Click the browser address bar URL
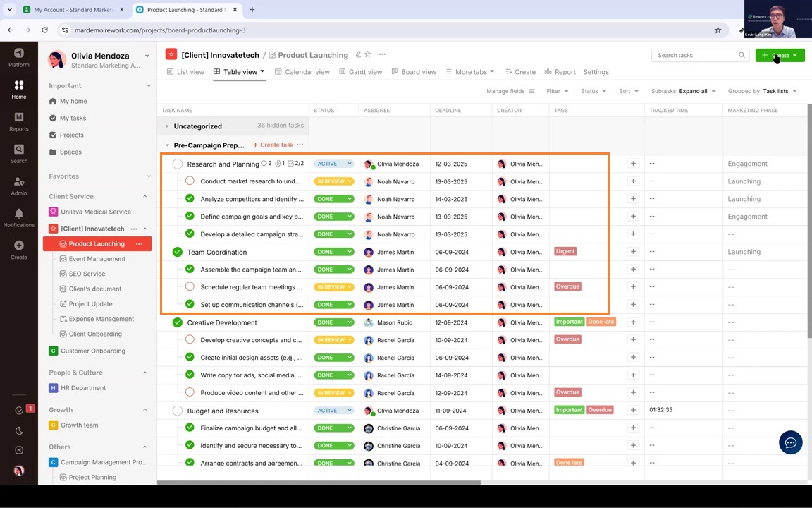The width and height of the screenshot is (812, 508). 160,30
